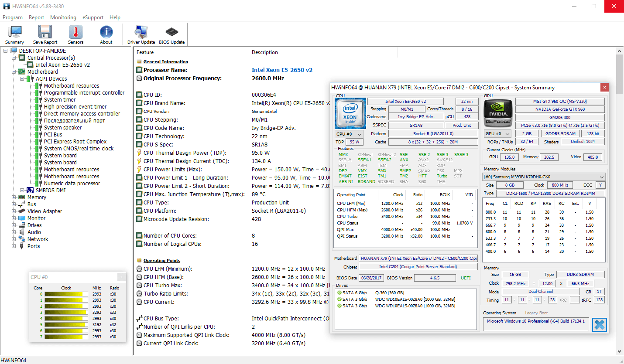
Task: Close System Summary with blue X icon
Action: click(600, 325)
